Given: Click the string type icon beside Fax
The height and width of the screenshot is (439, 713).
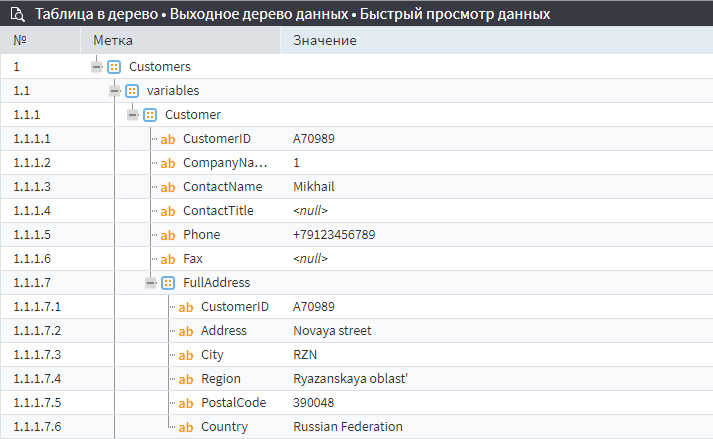Looking at the screenshot, I should [x=168, y=259].
